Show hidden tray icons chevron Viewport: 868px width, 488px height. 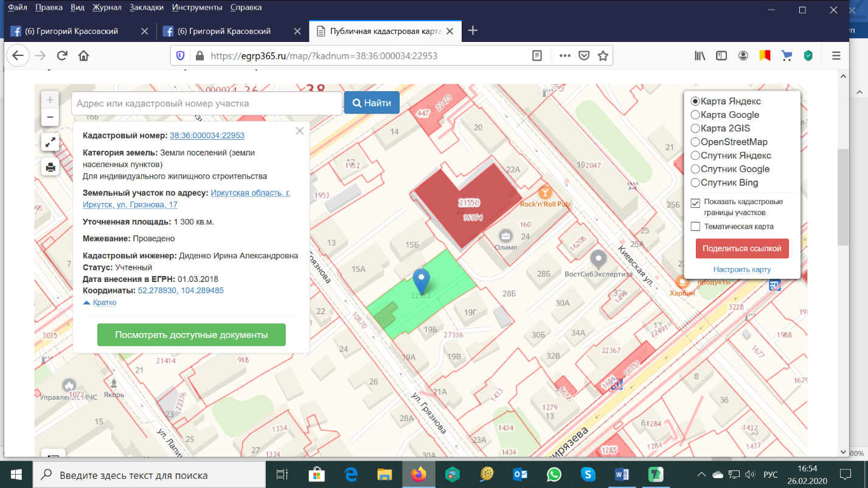click(701, 475)
